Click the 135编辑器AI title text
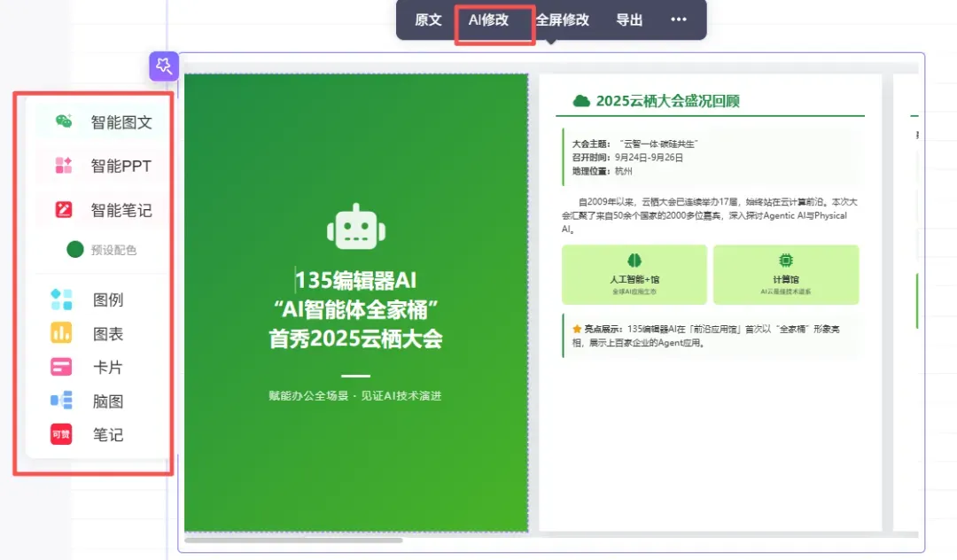This screenshot has height=560, width=957. pyautogui.click(x=356, y=280)
